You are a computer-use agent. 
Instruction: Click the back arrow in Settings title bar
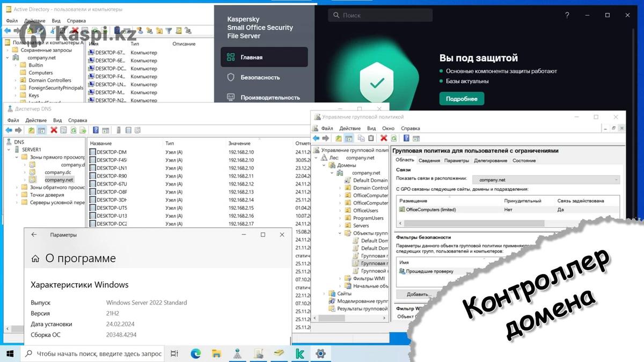pyautogui.click(x=34, y=235)
